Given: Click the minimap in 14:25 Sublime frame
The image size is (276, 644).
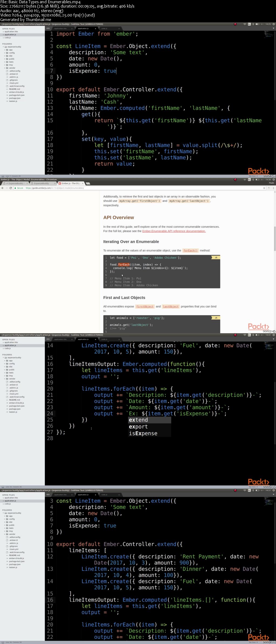Looking at the screenshot, I should (x=269, y=35).
